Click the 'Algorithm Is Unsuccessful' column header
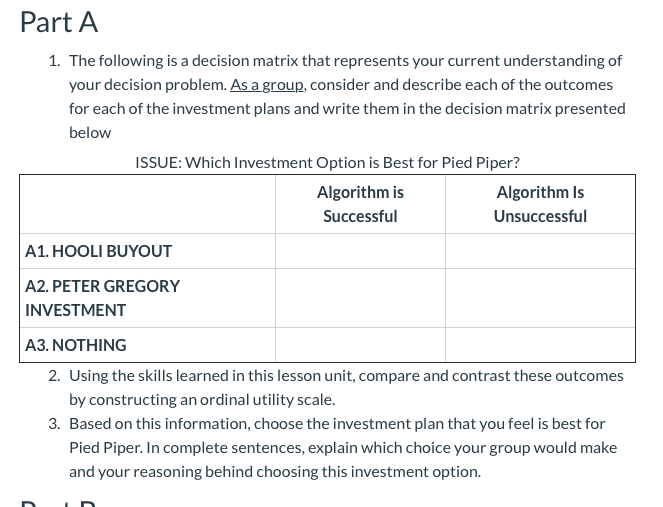This screenshot has width=663, height=507. (x=540, y=204)
